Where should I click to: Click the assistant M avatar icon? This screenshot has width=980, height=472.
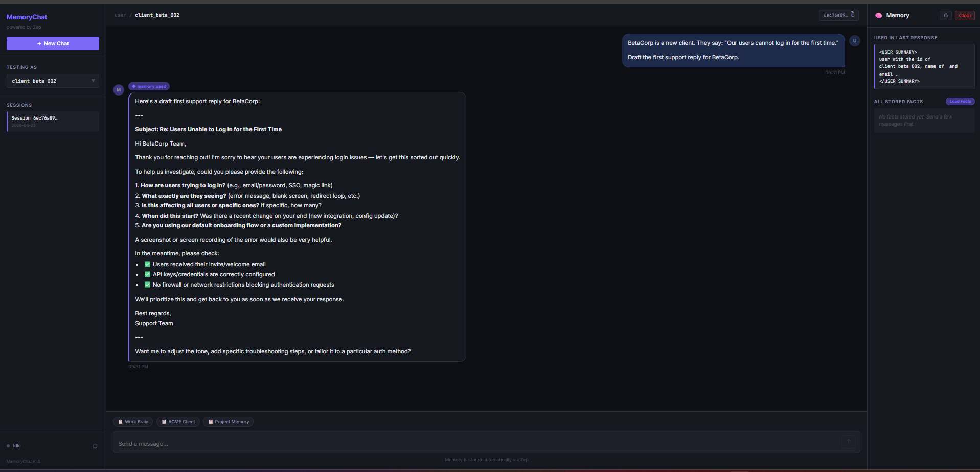click(x=119, y=90)
